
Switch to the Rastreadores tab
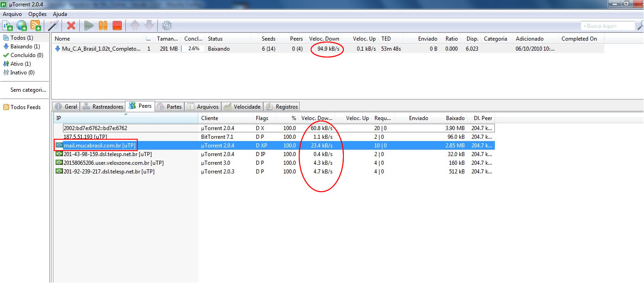click(x=104, y=107)
